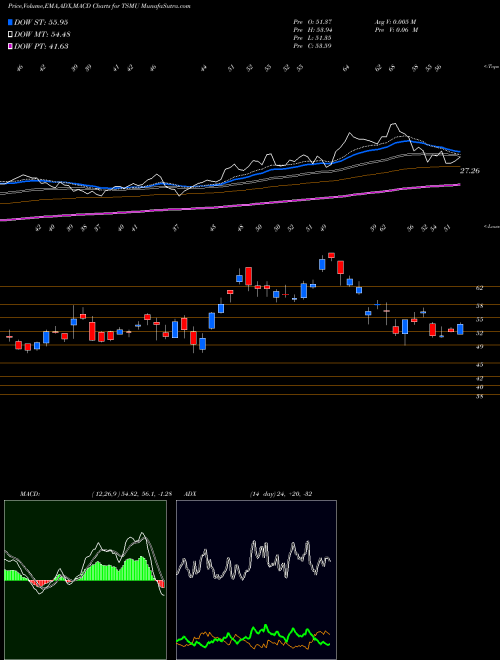500x660 pixels.
Task: Click the 55 price level label
Action: click(479, 319)
